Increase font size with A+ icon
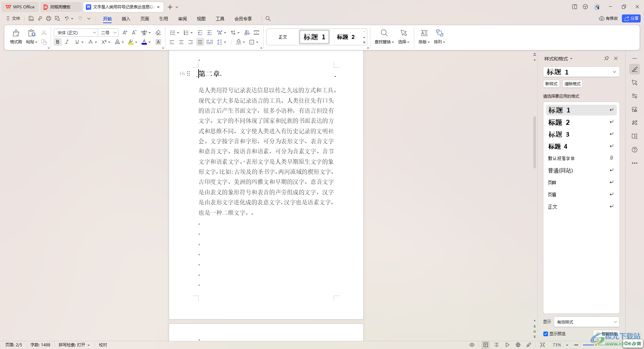This screenshot has height=349, width=644. pyautogui.click(x=125, y=33)
